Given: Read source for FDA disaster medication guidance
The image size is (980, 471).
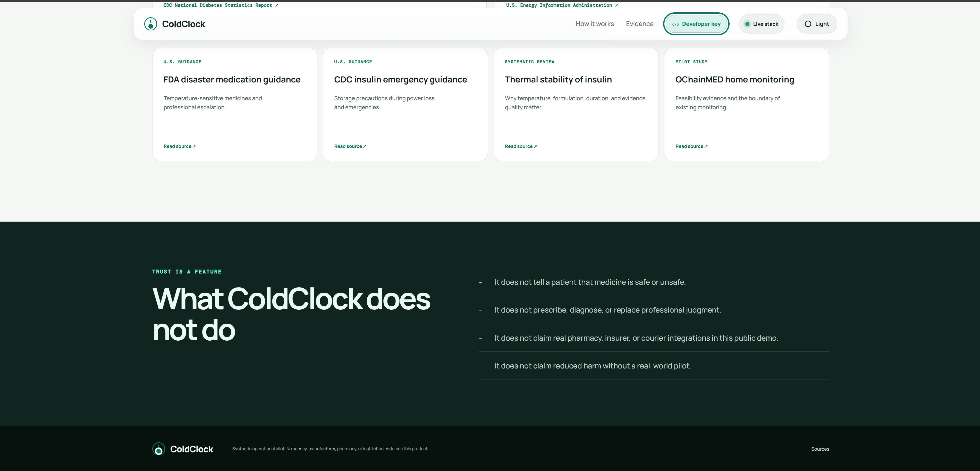Looking at the screenshot, I should (x=180, y=146).
